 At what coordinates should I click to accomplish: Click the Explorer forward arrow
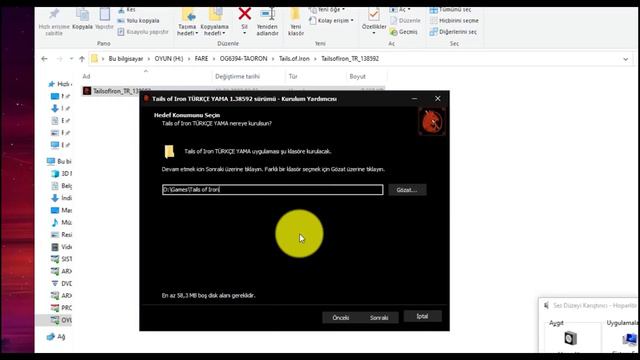point(60,59)
